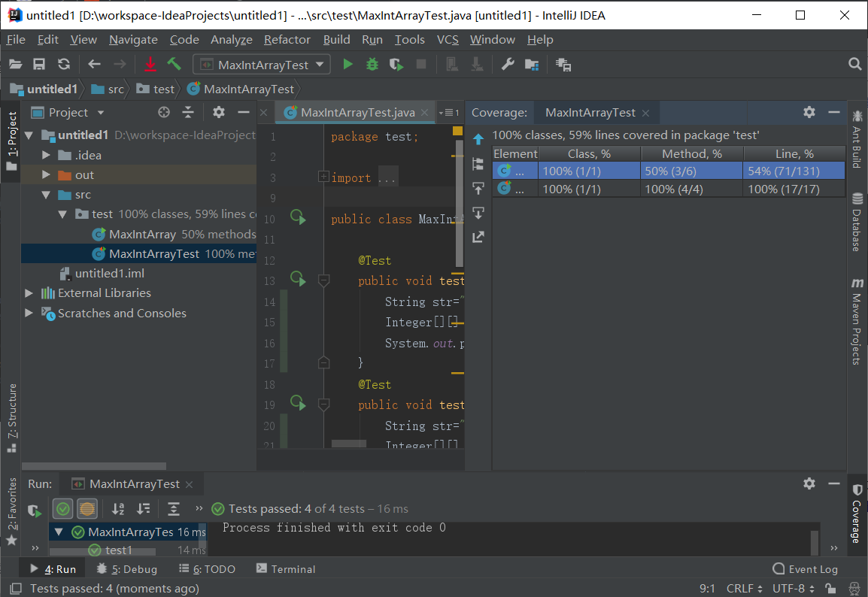Open the Refactor menu
868x597 pixels.
[287, 40]
